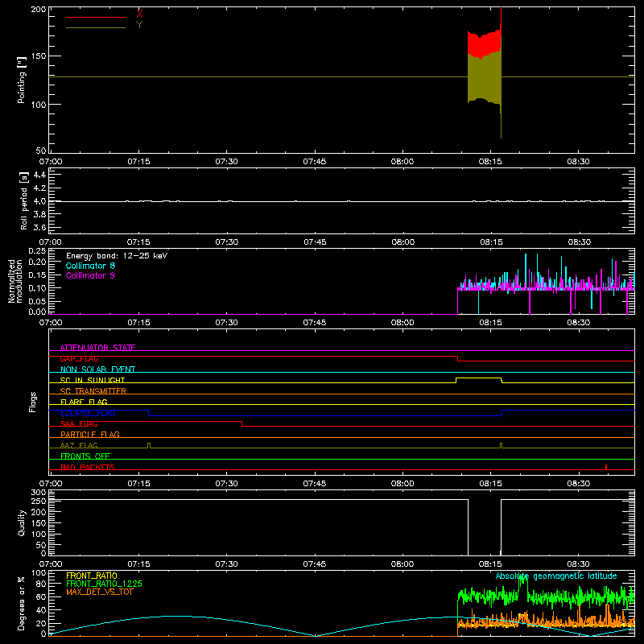Click the GAP_FLAG label
The width and height of the screenshot is (644, 644).
[79, 358]
